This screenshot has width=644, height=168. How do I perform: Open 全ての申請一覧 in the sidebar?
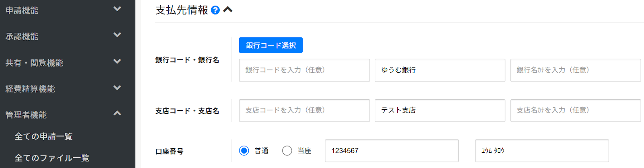(43, 137)
